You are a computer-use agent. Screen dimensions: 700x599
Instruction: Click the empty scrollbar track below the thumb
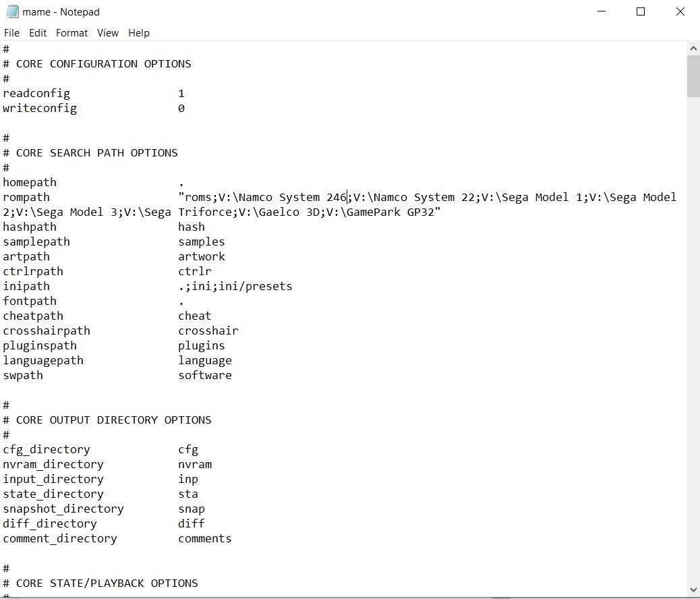693,337
